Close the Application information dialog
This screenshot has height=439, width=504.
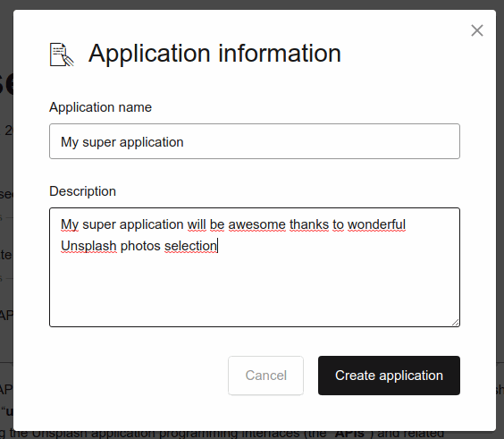coord(477,30)
